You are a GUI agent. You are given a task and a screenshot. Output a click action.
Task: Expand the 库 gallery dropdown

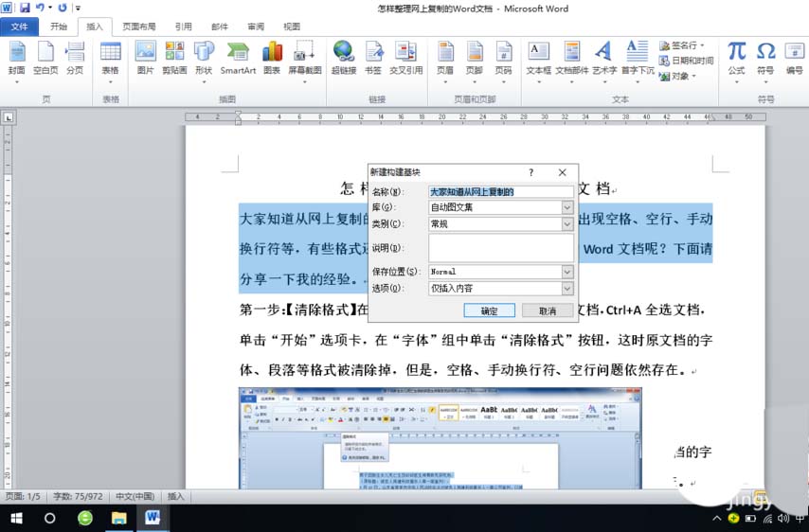tap(567, 207)
